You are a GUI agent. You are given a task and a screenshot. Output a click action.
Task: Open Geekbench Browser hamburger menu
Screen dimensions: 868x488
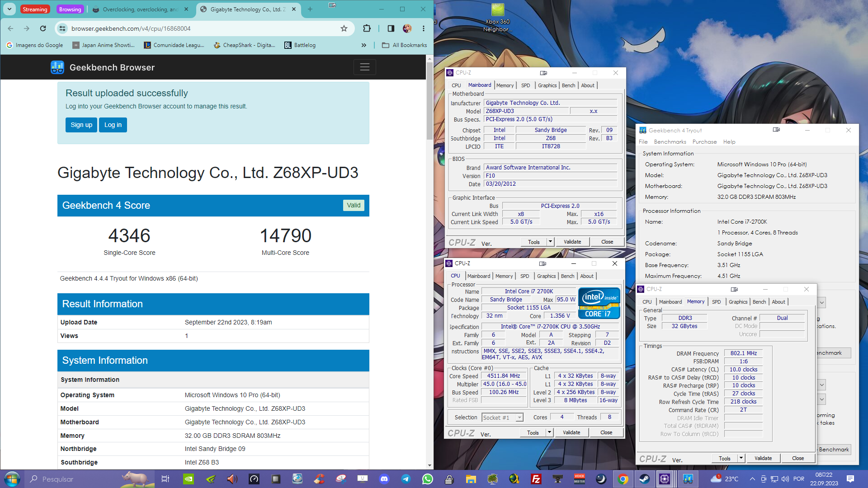[x=365, y=67]
